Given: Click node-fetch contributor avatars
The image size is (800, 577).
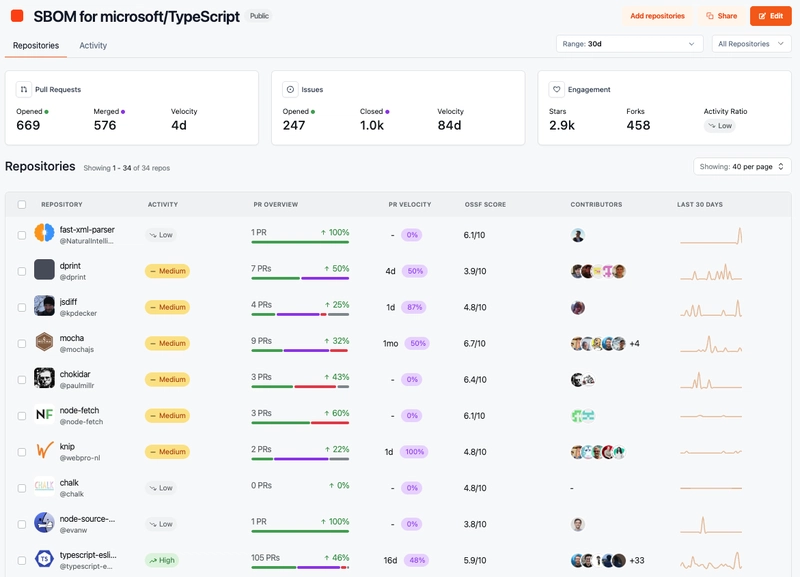Looking at the screenshot, I should 583,416.
